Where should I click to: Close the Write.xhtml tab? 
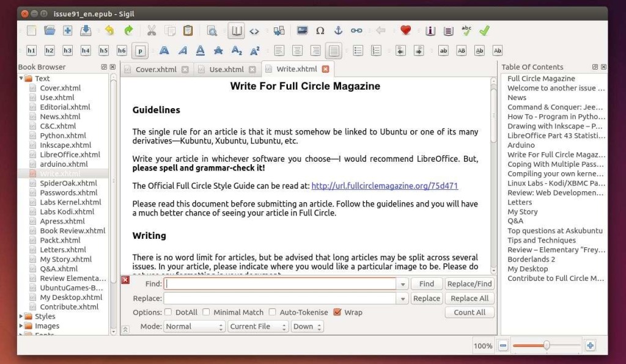pyautogui.click(x=326, y=69)
